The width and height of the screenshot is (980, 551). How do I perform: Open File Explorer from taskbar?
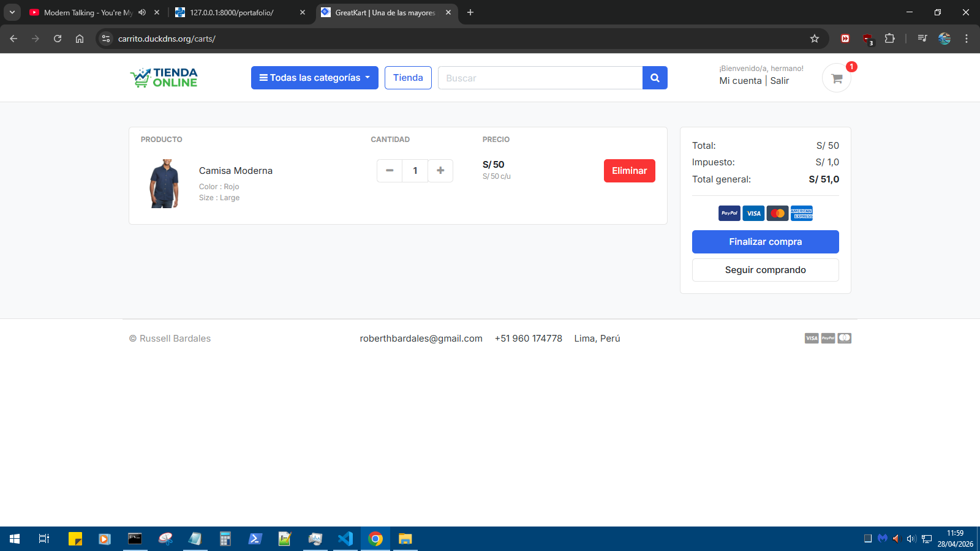click(405, 539)
